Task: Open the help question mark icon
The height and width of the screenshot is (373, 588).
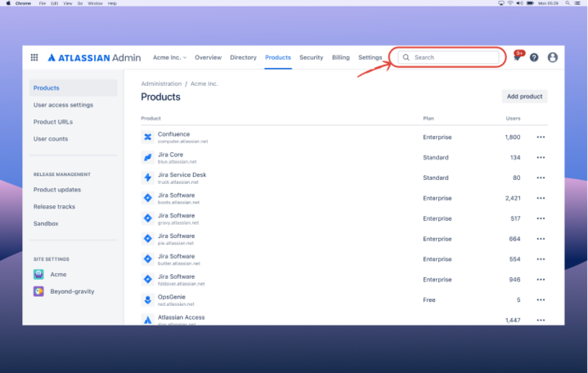Action: pos(534,57)
